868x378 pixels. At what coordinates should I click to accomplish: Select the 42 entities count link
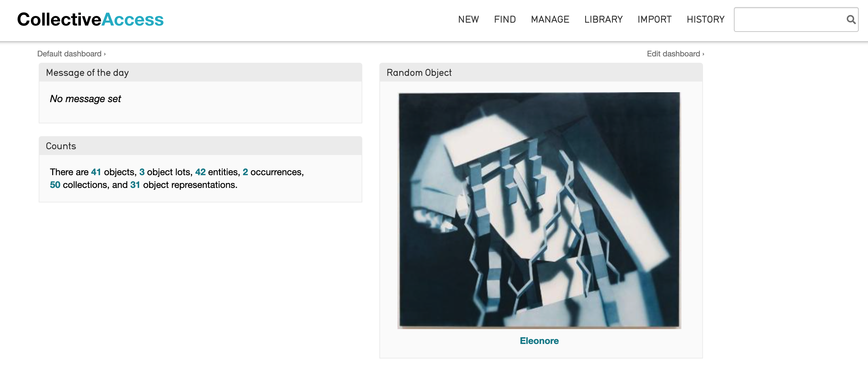point(200,172)
